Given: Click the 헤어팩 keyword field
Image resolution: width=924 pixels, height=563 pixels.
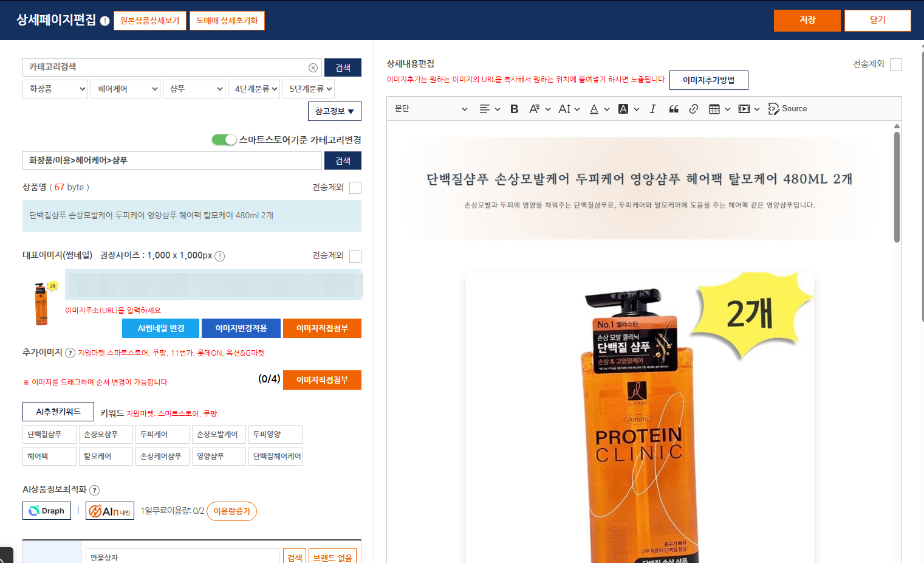Looking at the screenshot, I should [x=49, y=457].
